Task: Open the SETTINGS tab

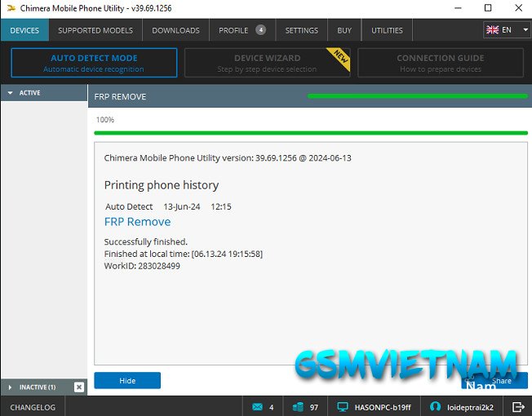Action: 302,30
